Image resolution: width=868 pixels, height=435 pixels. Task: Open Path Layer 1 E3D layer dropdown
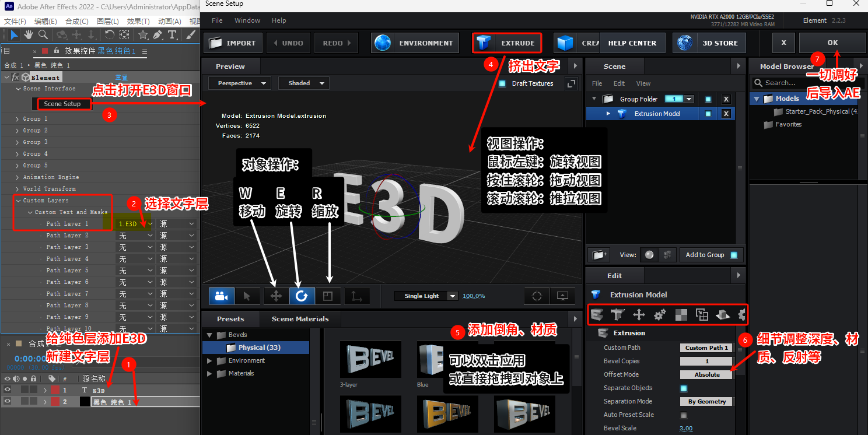coord(135,224)
